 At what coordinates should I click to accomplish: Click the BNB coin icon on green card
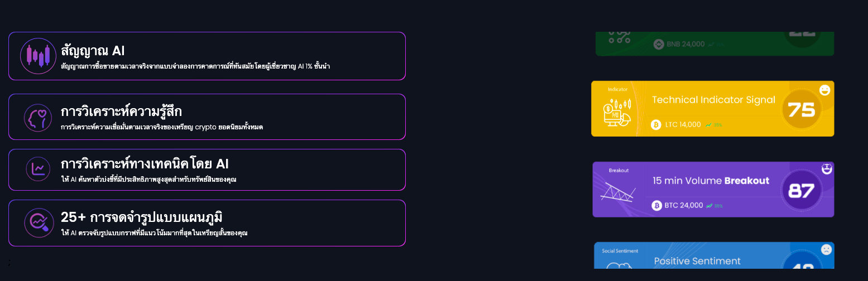coord(659,44)
